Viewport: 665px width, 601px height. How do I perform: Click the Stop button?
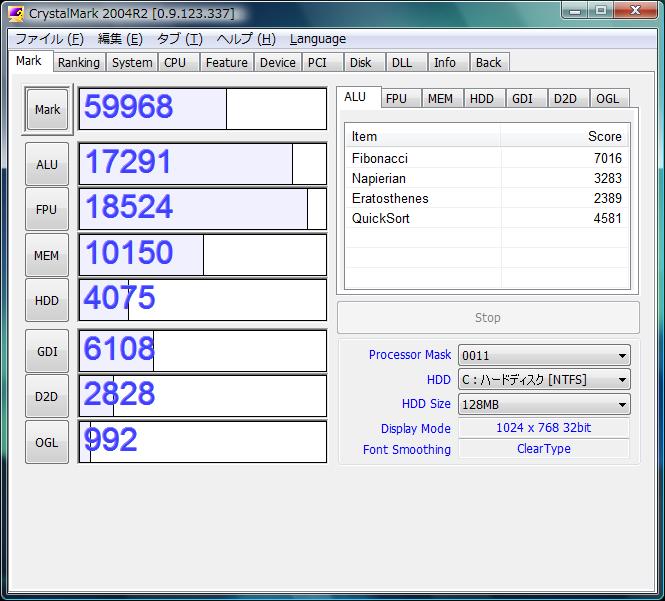coord(488,318)
